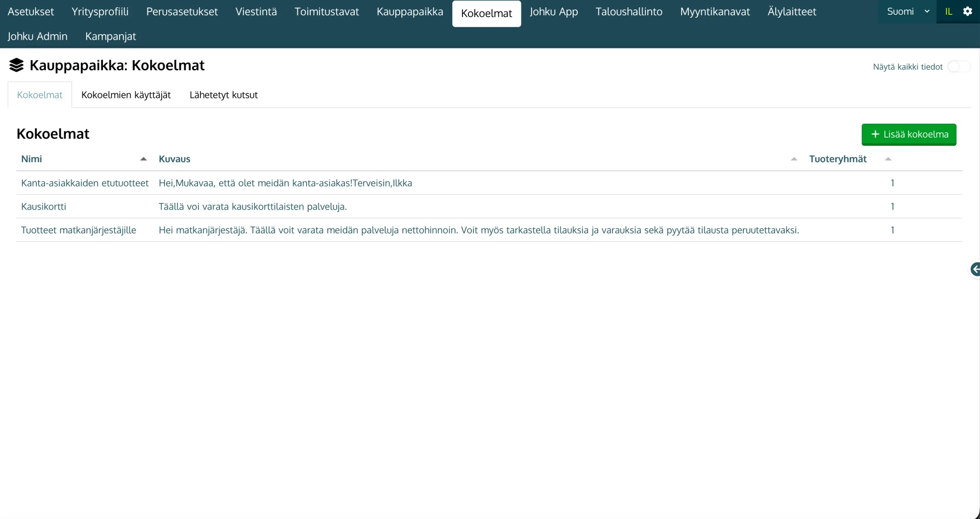The width and height of the screenshot is (980, 519).
Task: Open the settings gear icon
Action: coord(967,11)
